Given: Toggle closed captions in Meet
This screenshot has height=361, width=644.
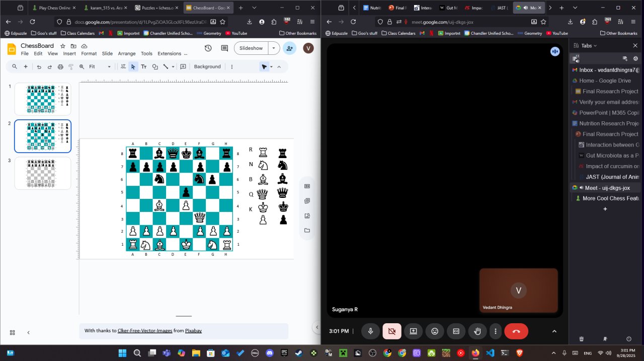Looking at the screenshot, I should click(456, 331).
